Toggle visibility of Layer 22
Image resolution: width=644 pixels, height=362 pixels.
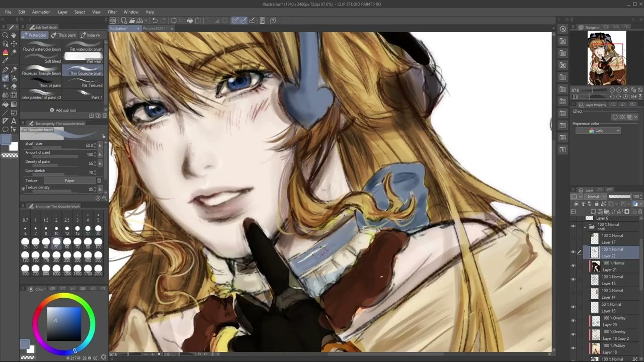point(573,252)
